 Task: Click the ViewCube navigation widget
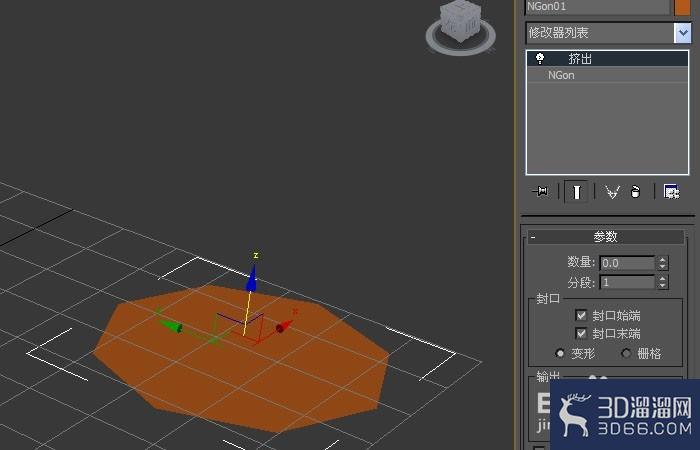pos(460,28)
